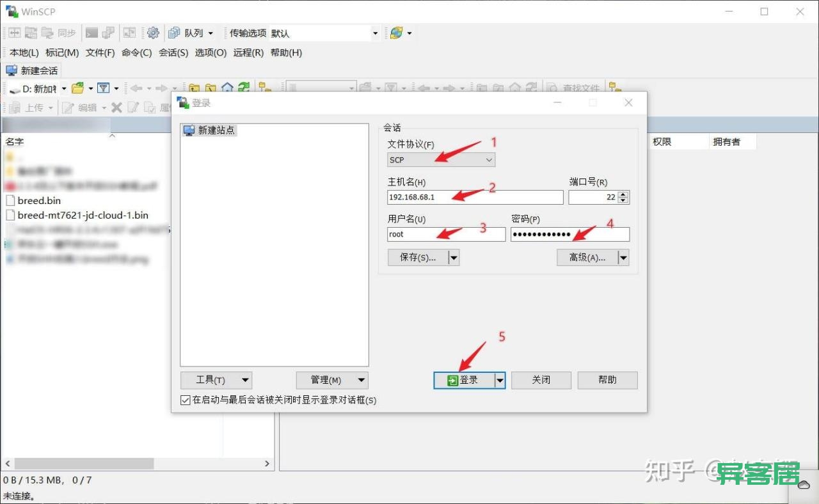
Task: Increase the port number with the up stepper
Action: 624,194
